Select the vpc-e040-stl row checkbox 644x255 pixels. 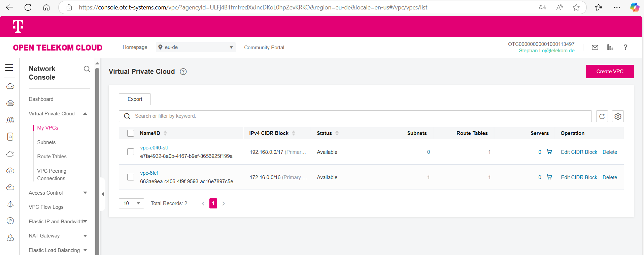tap(131, 152)
